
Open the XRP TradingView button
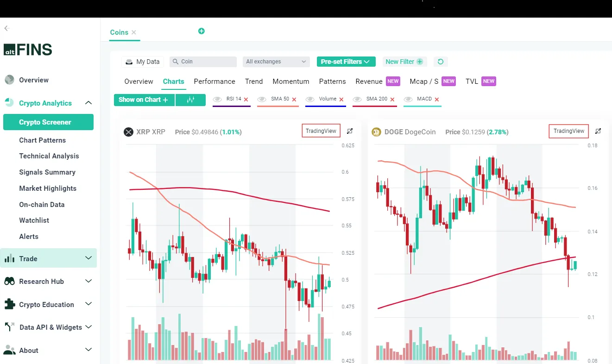point(321,131)
